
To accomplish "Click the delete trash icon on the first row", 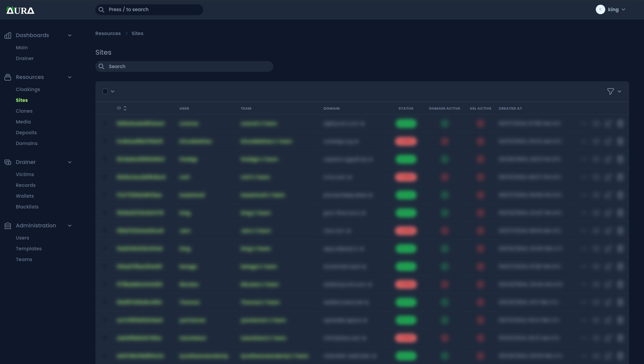I will [620, 123].
